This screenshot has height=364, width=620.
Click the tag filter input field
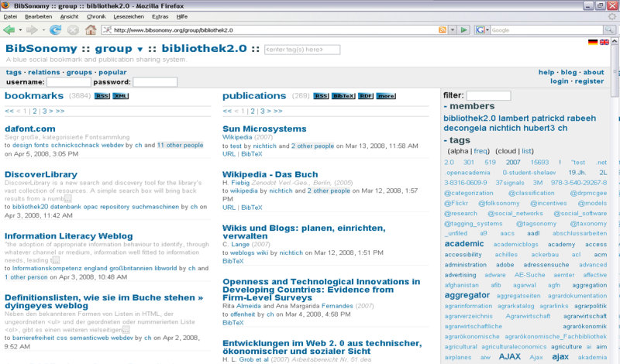tap(488, 95)
